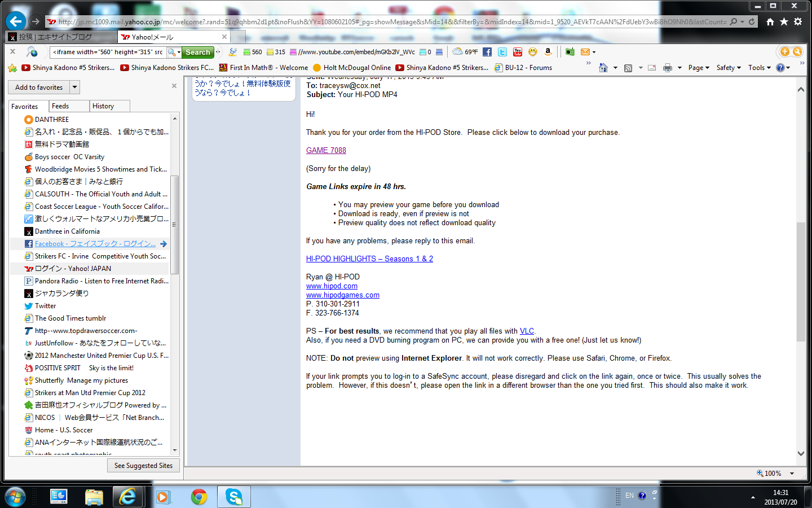The height and width of the screenshot is (508, 812).
Task: Click the email pane vertical scrollbar thumb
Action: pyautogui.click(x=801, y=282)
